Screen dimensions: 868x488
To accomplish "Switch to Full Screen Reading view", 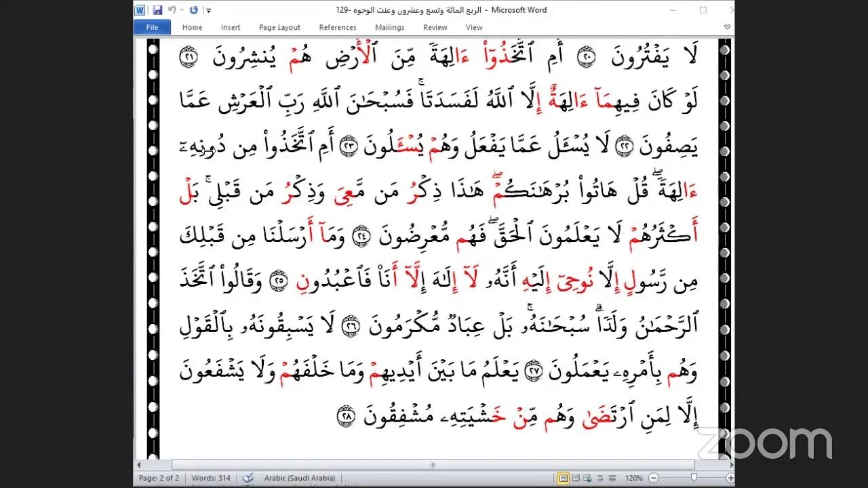I will click(x=576, y=478).
